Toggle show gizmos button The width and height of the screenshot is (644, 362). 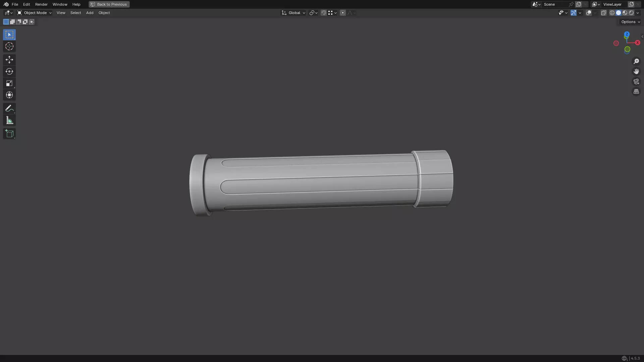[x=574, y=13]
